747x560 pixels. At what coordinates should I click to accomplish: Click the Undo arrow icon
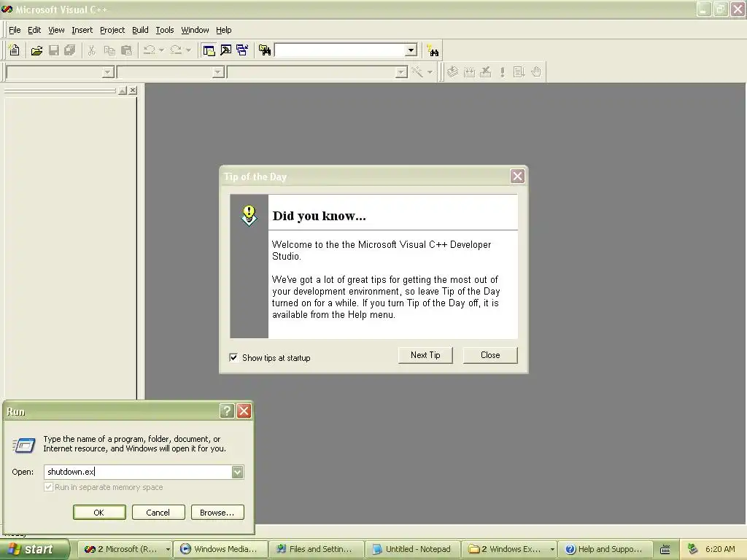pyautogui.click(x=150, y=50)
